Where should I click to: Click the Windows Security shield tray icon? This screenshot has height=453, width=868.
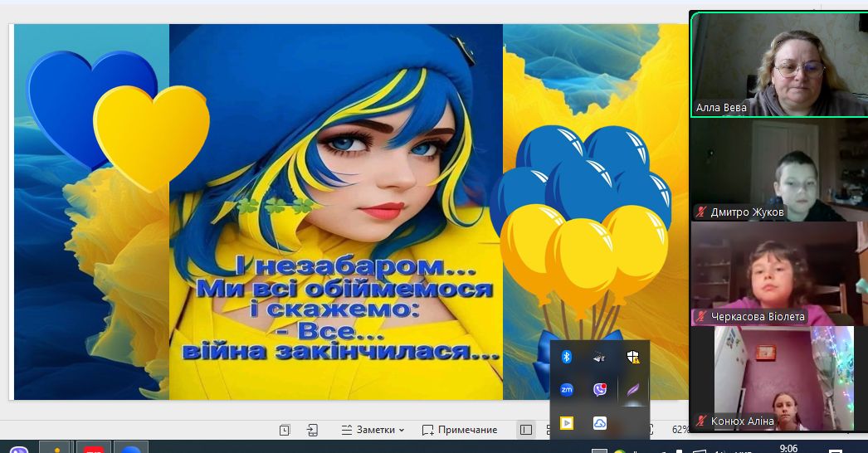coord(632,357)
